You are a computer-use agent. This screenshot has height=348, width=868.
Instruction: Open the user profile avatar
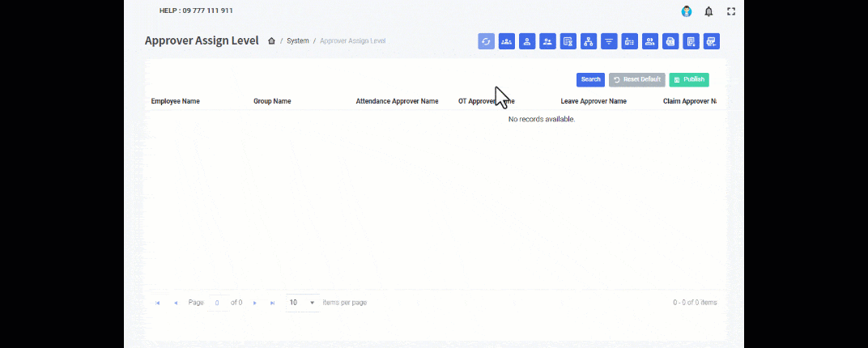(687, 11)
